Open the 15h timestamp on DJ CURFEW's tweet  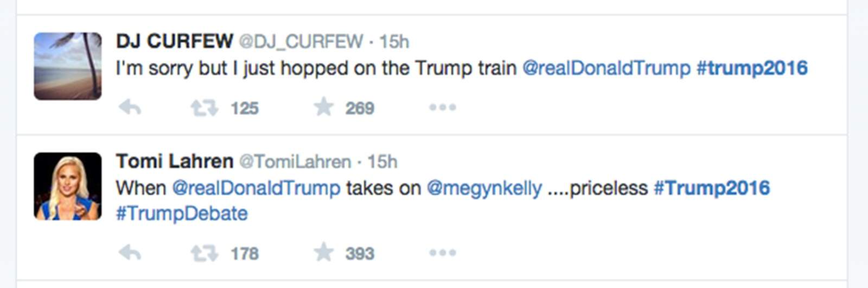tap(394, 42)
